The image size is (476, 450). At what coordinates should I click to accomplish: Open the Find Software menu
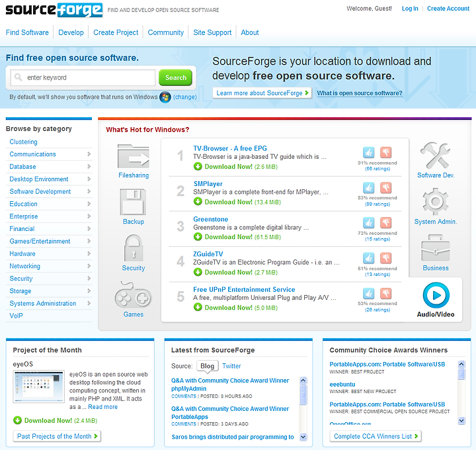27,32
